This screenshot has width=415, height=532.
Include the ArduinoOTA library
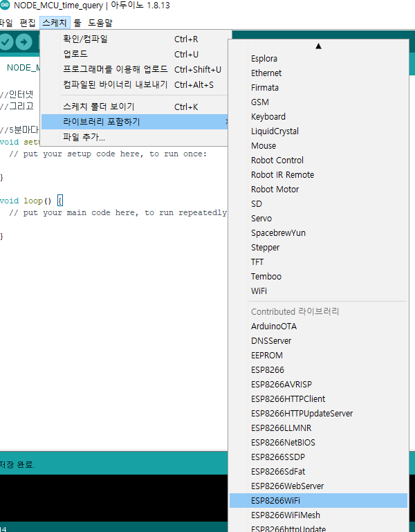click(x=318, y=327)
